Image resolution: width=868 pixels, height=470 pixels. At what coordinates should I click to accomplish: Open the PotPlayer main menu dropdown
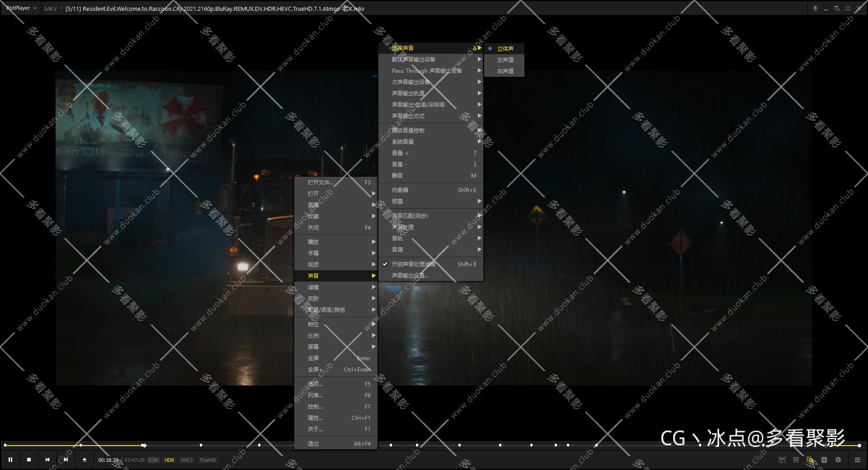click(21, 8)
